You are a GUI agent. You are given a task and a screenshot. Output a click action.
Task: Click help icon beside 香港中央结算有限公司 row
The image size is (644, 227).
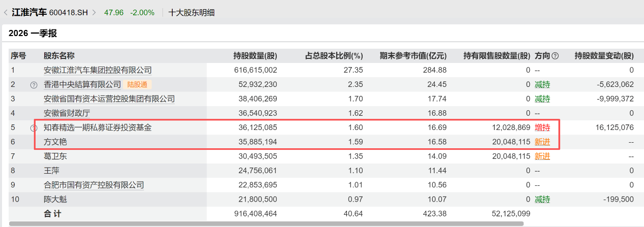point(34,85)
